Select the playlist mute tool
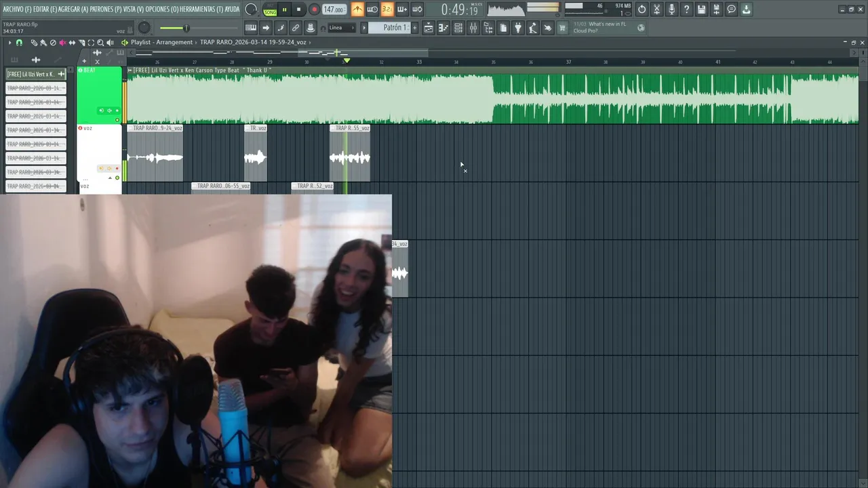 coord(62,43)
